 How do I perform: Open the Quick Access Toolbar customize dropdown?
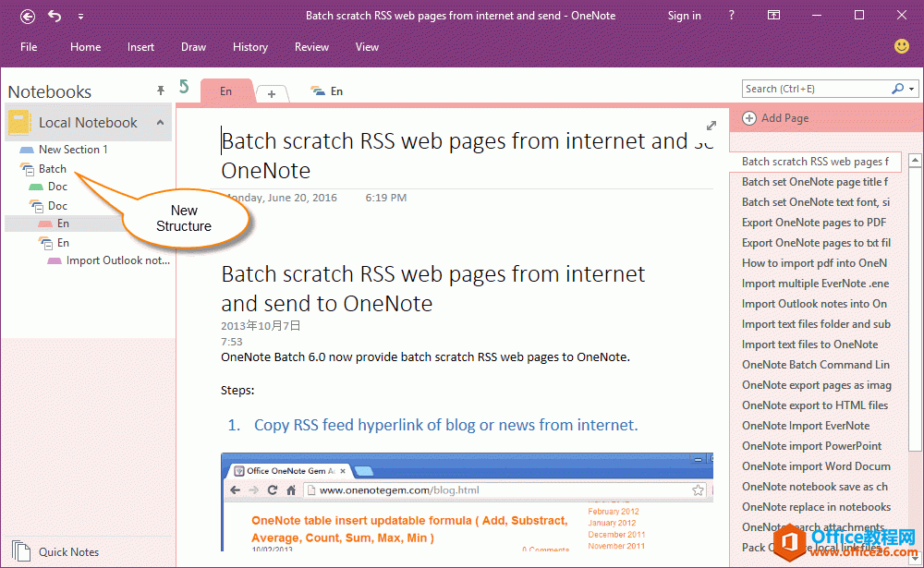[x=80, y=16]
